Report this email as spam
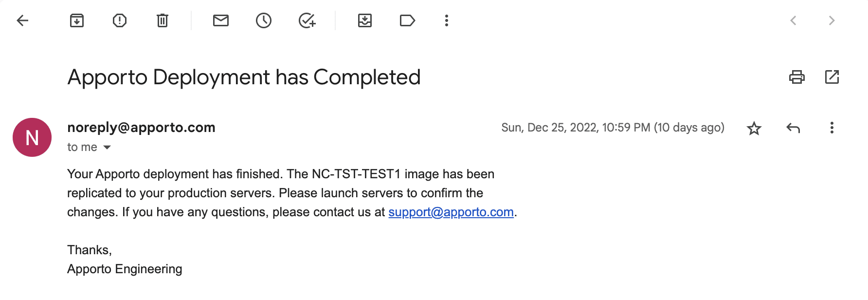 click(x=120, y=20)
